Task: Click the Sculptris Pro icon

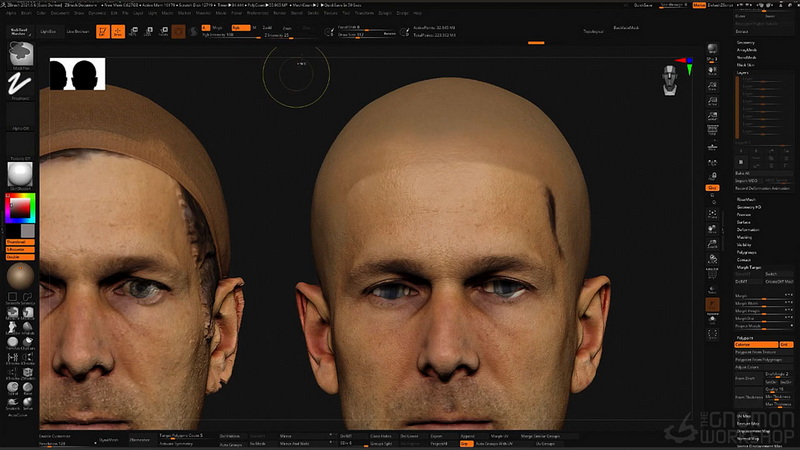Action: [x=193, y=32]
